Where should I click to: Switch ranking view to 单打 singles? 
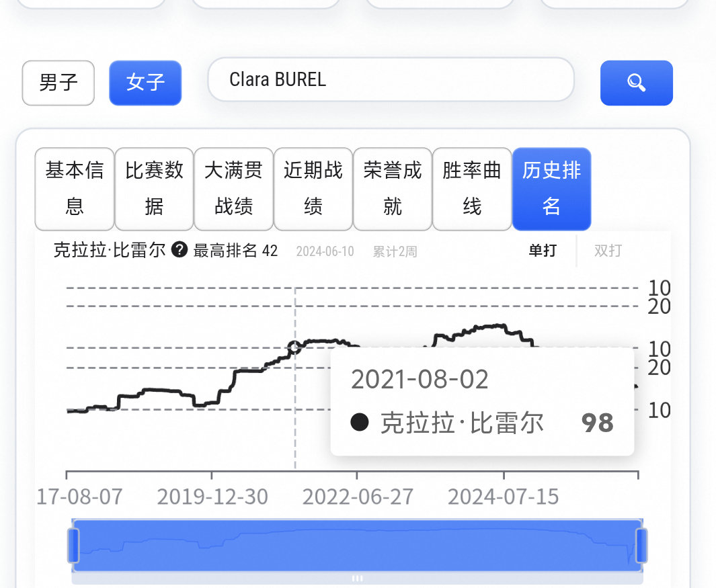[543, 251]
